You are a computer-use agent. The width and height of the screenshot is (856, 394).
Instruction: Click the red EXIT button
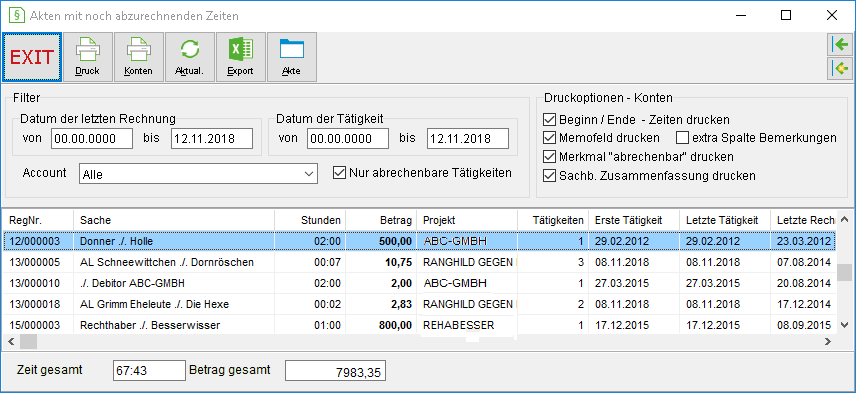click(32, 57)
